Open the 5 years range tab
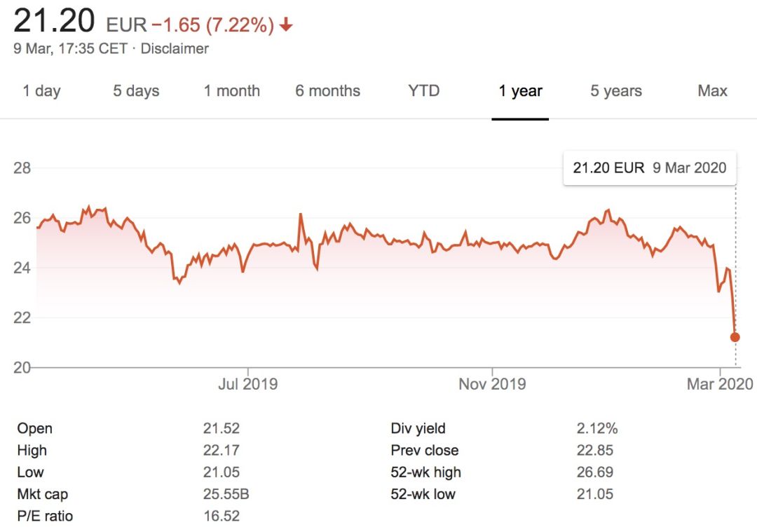The height and width of the screenshot is (532, 757). point(616,91)
